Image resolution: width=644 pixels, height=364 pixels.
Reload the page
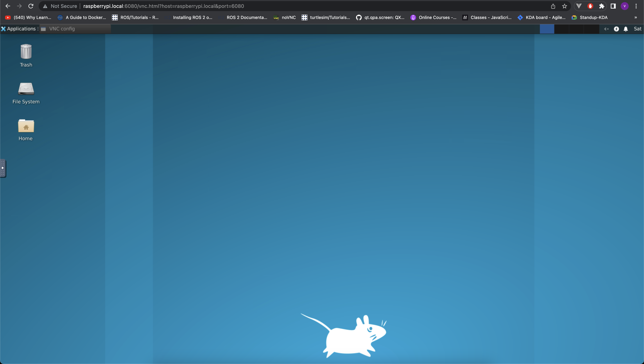click(x=31, y=6)
